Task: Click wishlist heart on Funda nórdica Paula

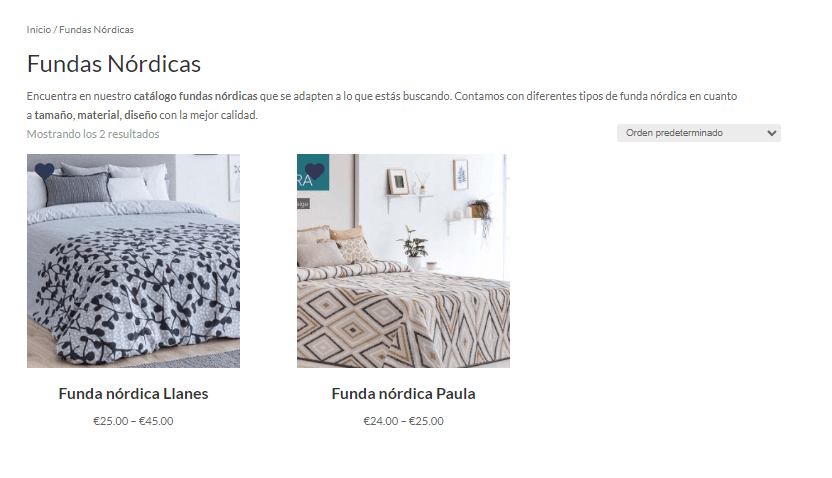Action: coord(315,171)
